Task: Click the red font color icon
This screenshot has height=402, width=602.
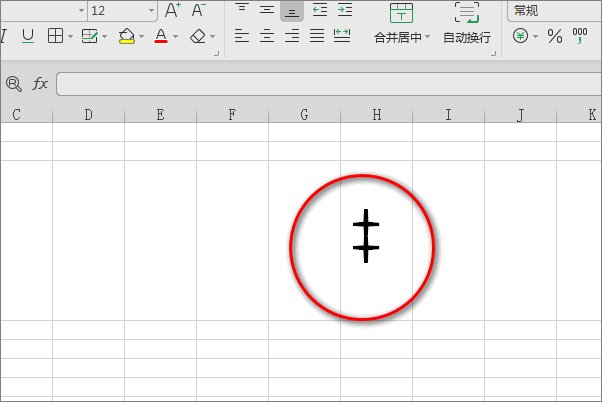Action: pyautogui.click(x=161, y=36)
